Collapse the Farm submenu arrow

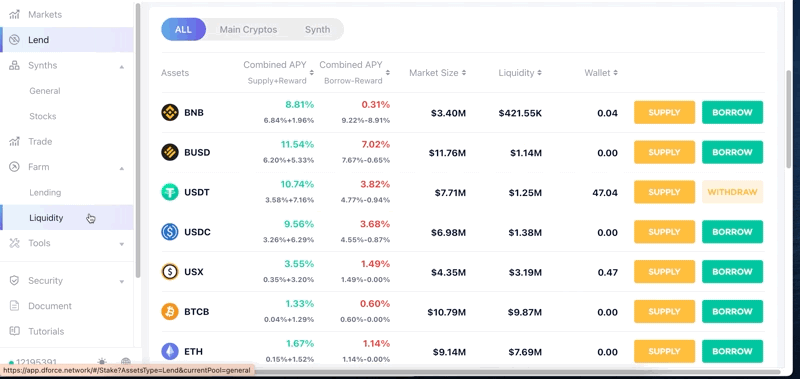121,168
